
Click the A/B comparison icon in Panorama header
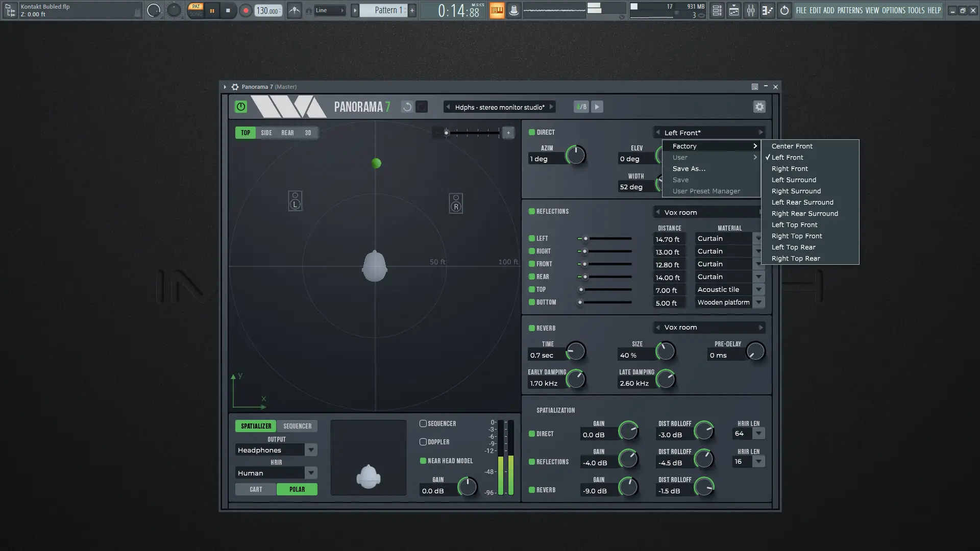pyautogui.click(x=581, y=107)
